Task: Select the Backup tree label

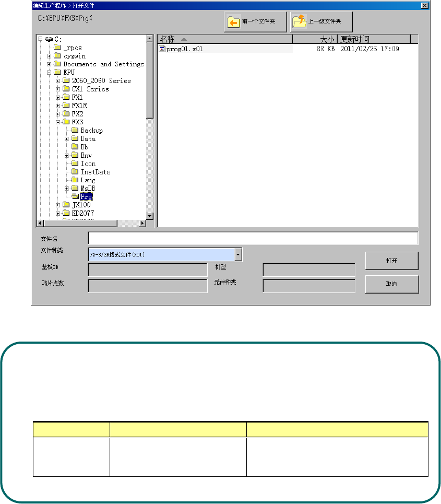Action: (91, 130)
